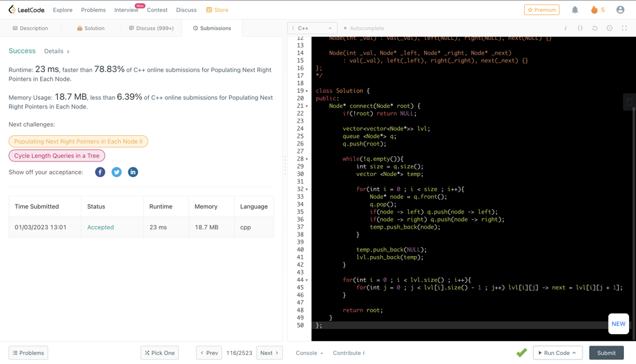636x364 pixels.
Task: Click the 116/2523 problem counter
Action: coord(239,353)
